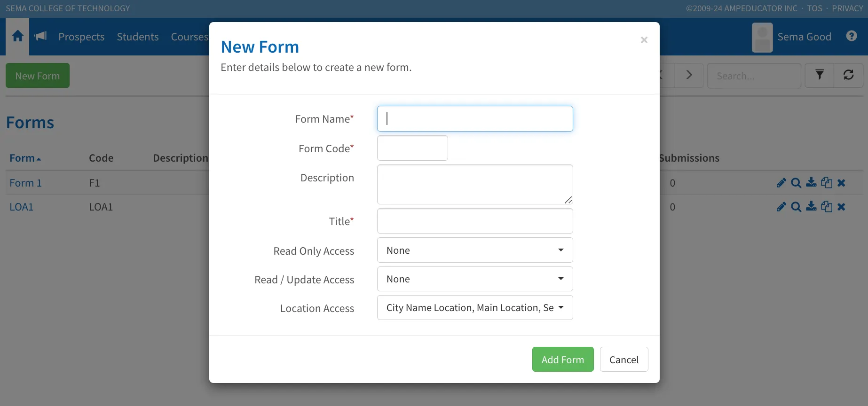
Task: Edit the LOA1 form with pencil icon
Action: tap(781, 207)
